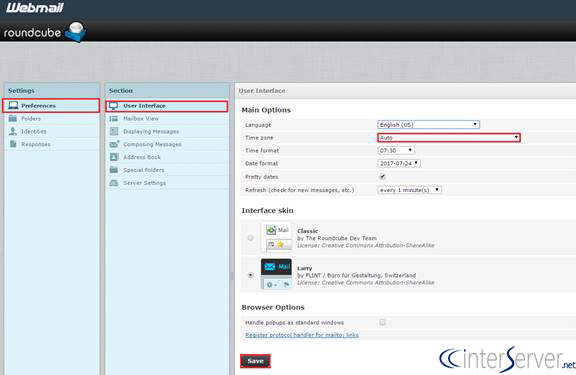Screen dimensions: 576x375
Task: Click the Settings panel header
Action: 51,90
